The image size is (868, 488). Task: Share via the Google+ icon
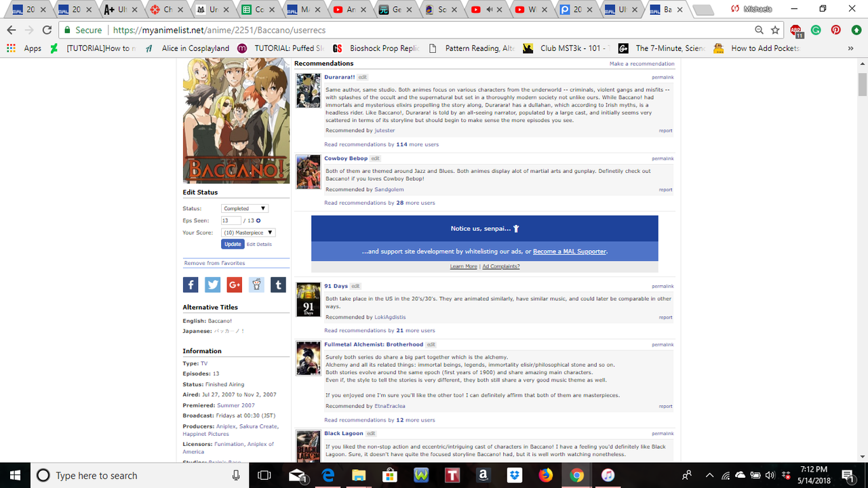tap(235, 285)
